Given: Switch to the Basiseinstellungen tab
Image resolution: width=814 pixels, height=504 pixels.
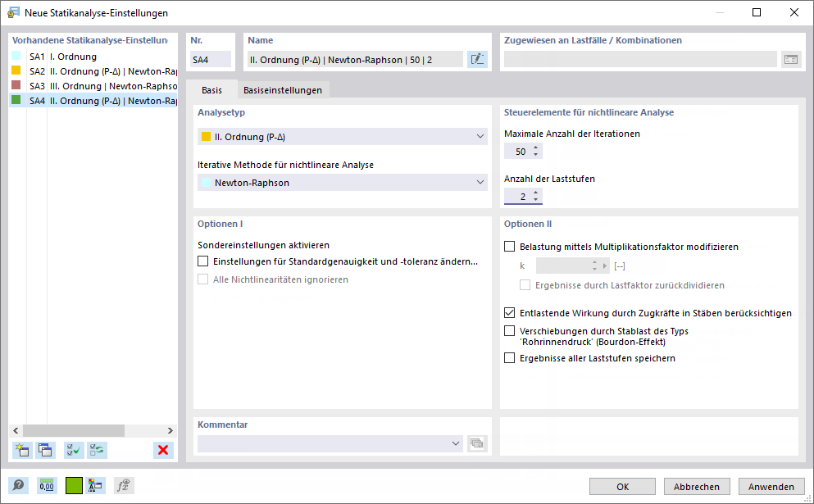Looking at the screenshot, I should point(282,90).
